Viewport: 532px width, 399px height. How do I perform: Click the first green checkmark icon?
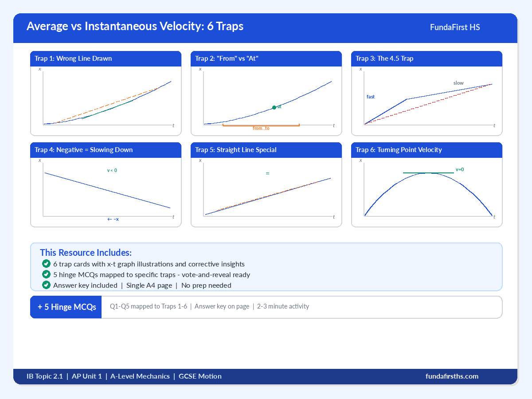coord(46,264)
